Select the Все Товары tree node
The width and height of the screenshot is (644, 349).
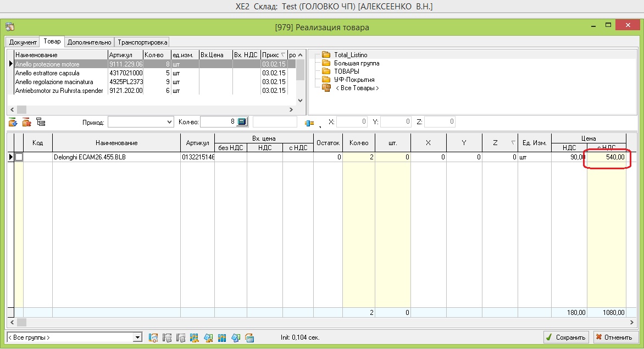coord(357,88)
